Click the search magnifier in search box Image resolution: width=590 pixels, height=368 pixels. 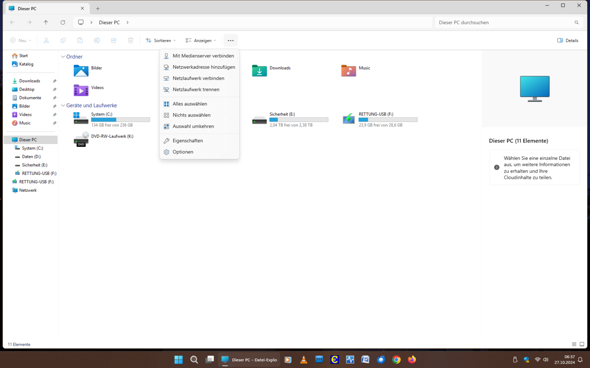pos(576,23)
